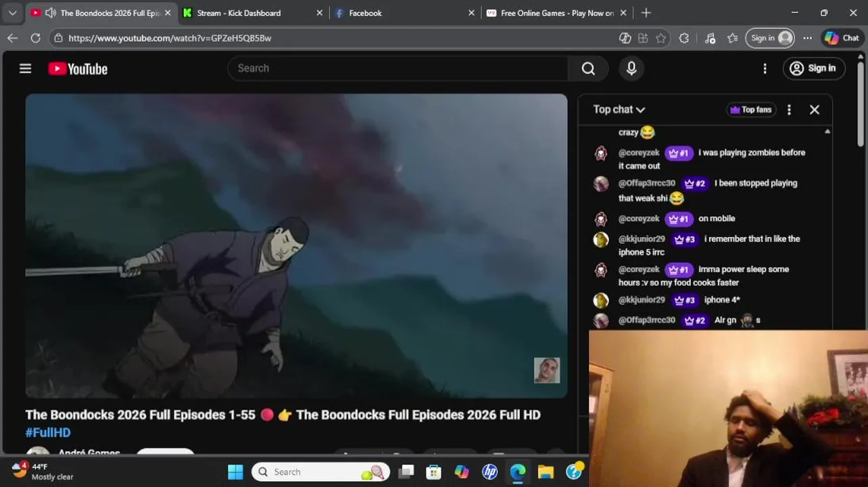Open YouTube settings three-dot menu
The height and width of the screenshot is (487, 868).
pos(765,68)
